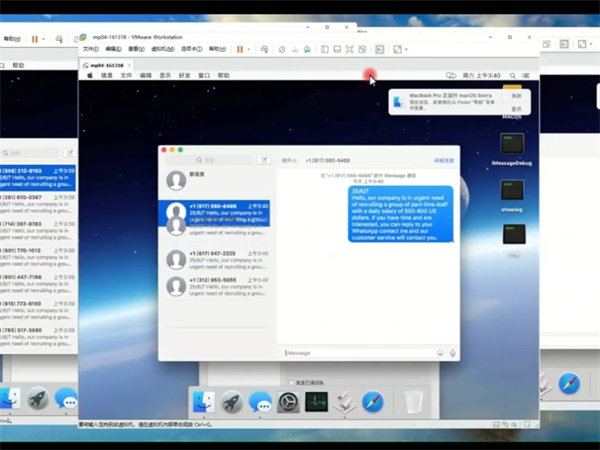Click the compose new message icon
This screenshot has height=450, width=600.
coord(264,160)
